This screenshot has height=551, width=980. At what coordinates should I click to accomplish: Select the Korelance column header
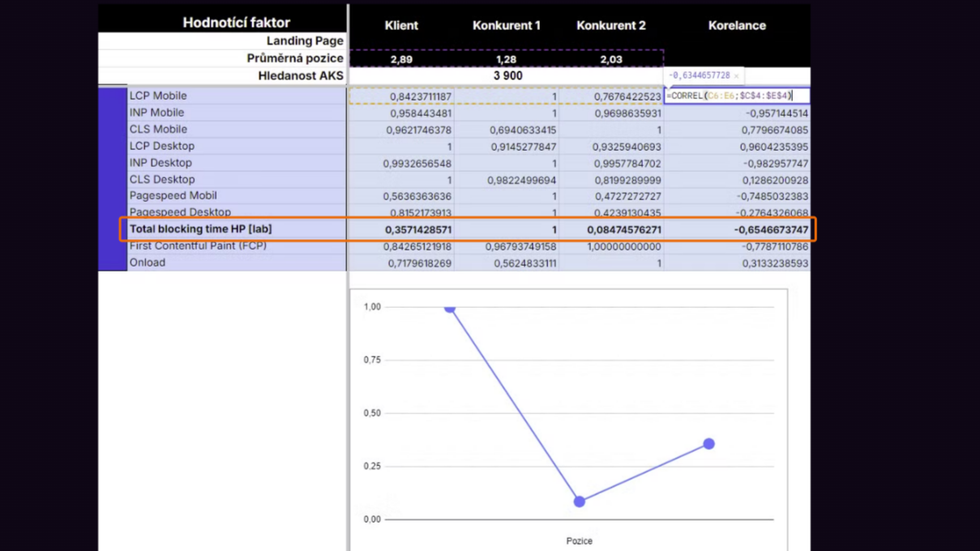(x=737, y=25)
